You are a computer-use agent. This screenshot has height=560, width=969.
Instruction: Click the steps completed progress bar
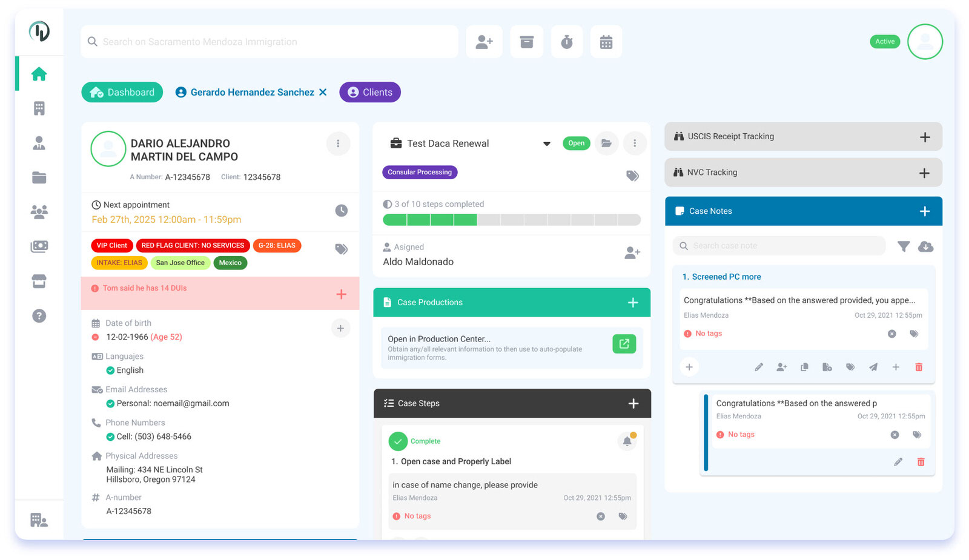click(x=511, y=220)
